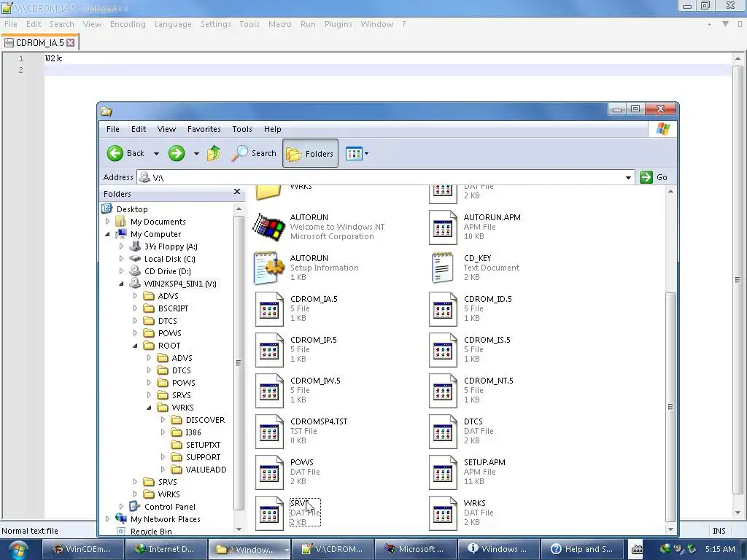Image resolution: width=747 pixels, height=560 pixels.
Task: Select the SETUP.APM file icon
Action: [443, 472]
